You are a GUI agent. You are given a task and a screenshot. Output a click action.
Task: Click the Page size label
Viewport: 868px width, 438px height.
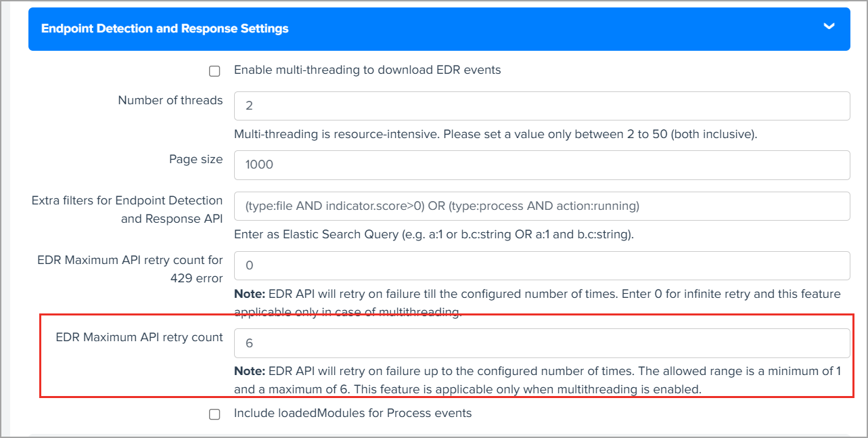pos(196,159)
